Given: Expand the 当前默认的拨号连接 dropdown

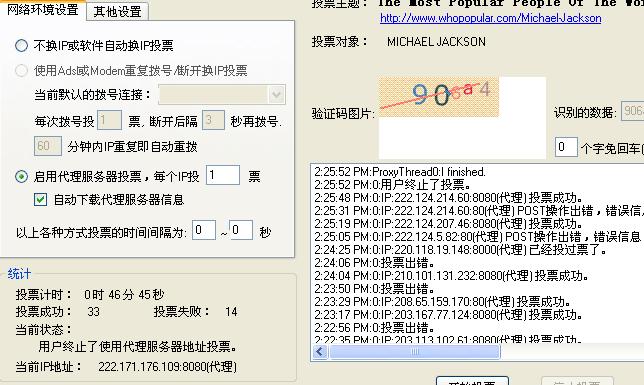Looking at the screenshot, I should (276, 95).
